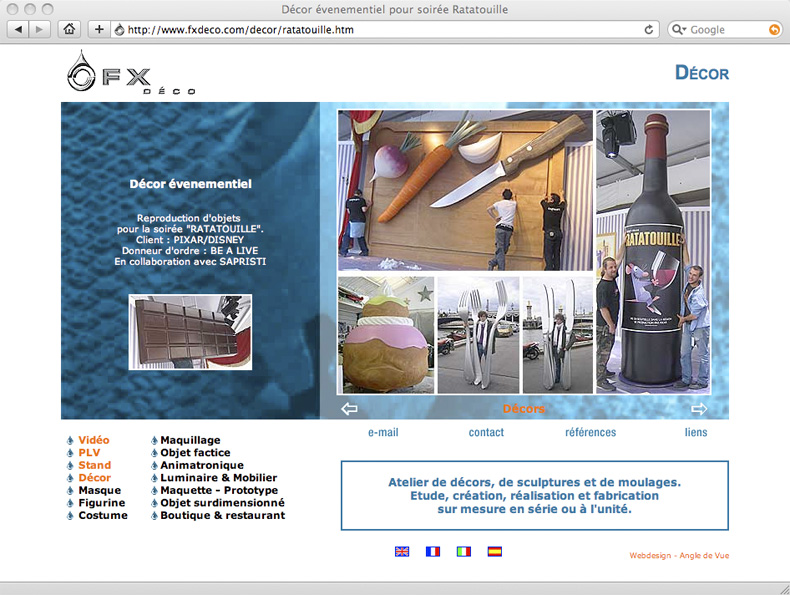Open the left giant forks photo
The height and width of the screenshot is (595, 790).
(478, 335)
